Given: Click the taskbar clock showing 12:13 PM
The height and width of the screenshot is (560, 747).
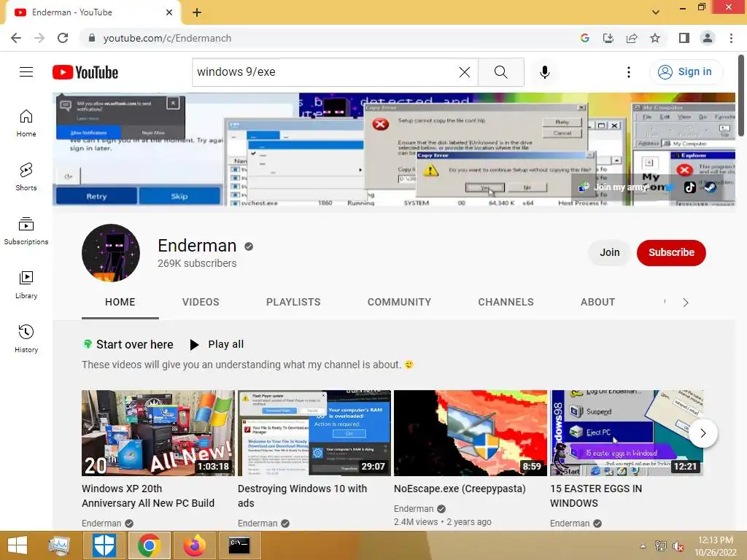Looking at the screenshot, I should 716,545.
